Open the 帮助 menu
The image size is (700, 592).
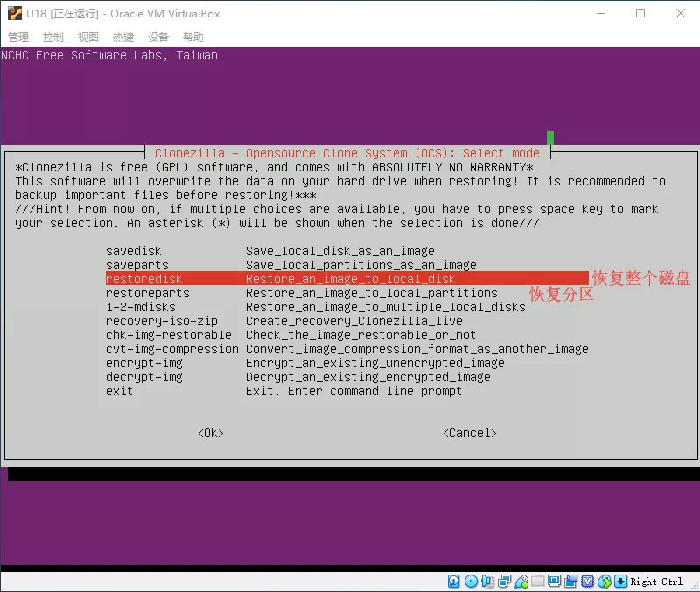[193, 37]
